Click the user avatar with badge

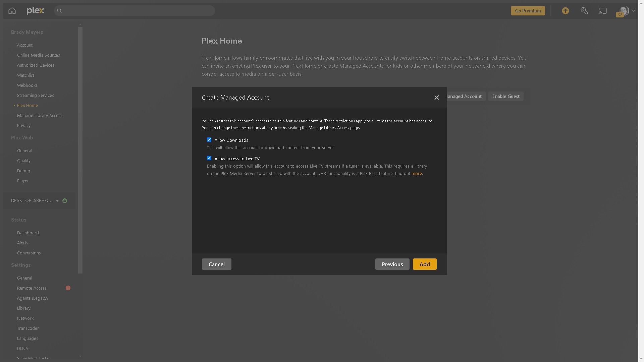pyautogui.click(x=624, y=11)
